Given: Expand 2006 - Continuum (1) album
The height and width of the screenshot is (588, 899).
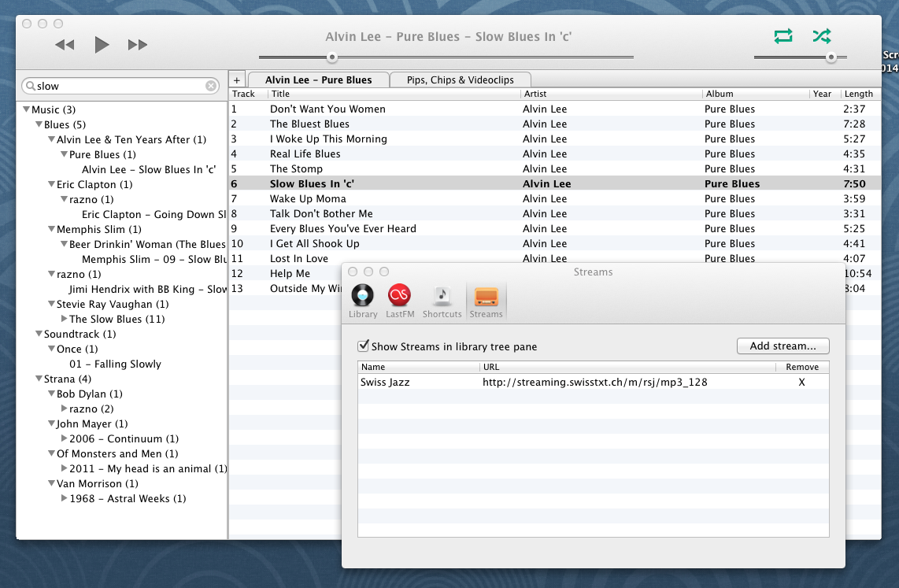Looking at the screenshot, I should 65,438.
